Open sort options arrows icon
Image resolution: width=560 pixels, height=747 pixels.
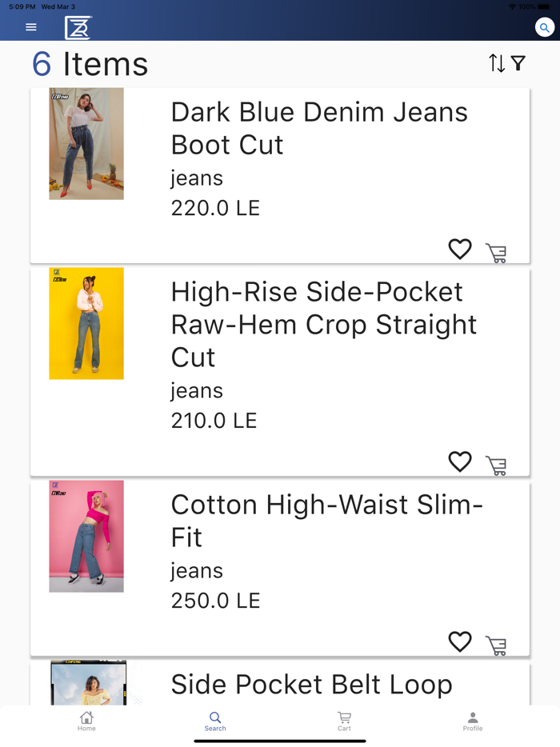coord(497,63)
